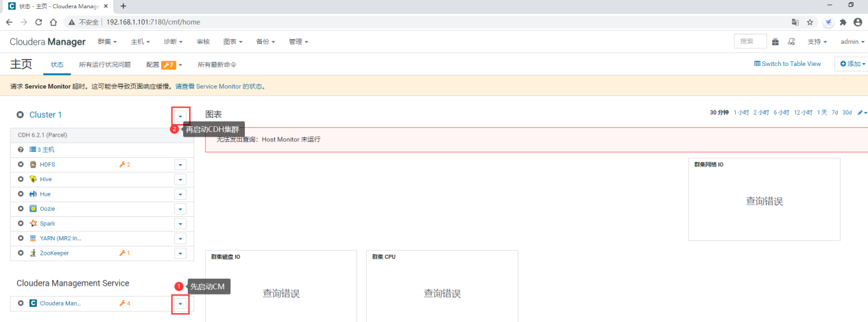Click the bird extension icon in toolbar
Image resolution: width=868 pixels, height=322 pixels.
click(829, 22)
